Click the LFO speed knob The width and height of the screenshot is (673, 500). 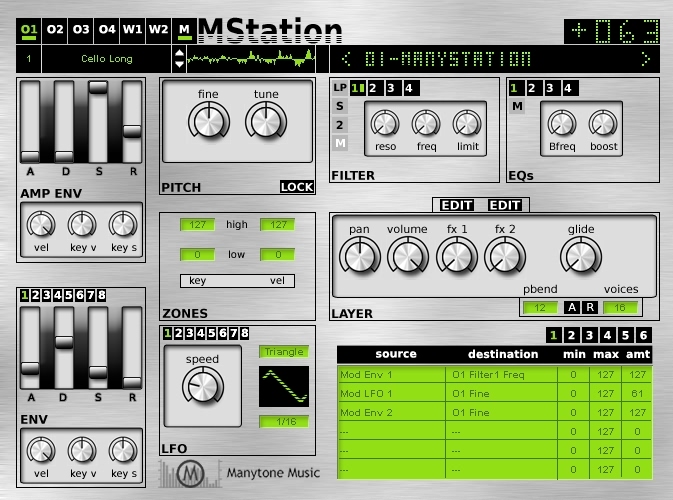click(x=203, y=385)
